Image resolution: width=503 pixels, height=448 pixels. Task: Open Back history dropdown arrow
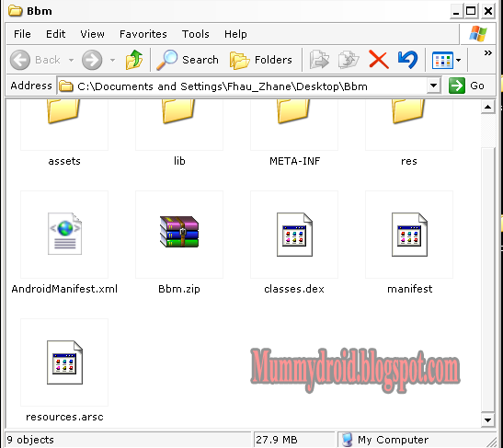(x=71, y=60)
